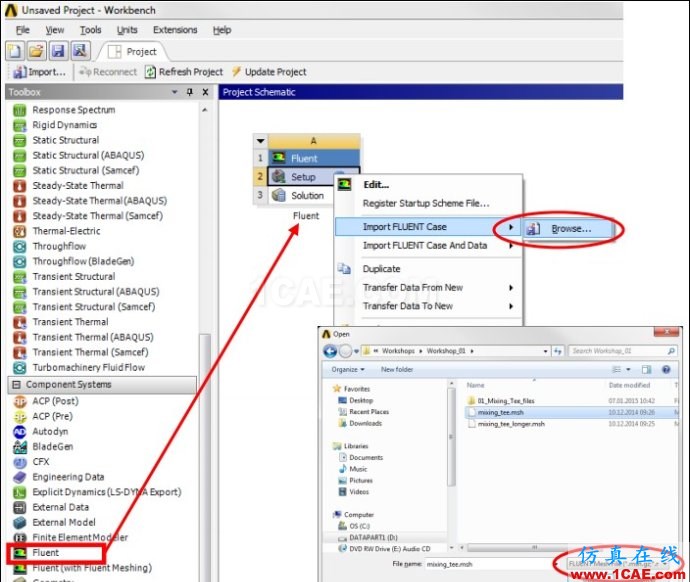Choose Edit... in the context menu
Screen dimensions: 690x582
(376, 185)
